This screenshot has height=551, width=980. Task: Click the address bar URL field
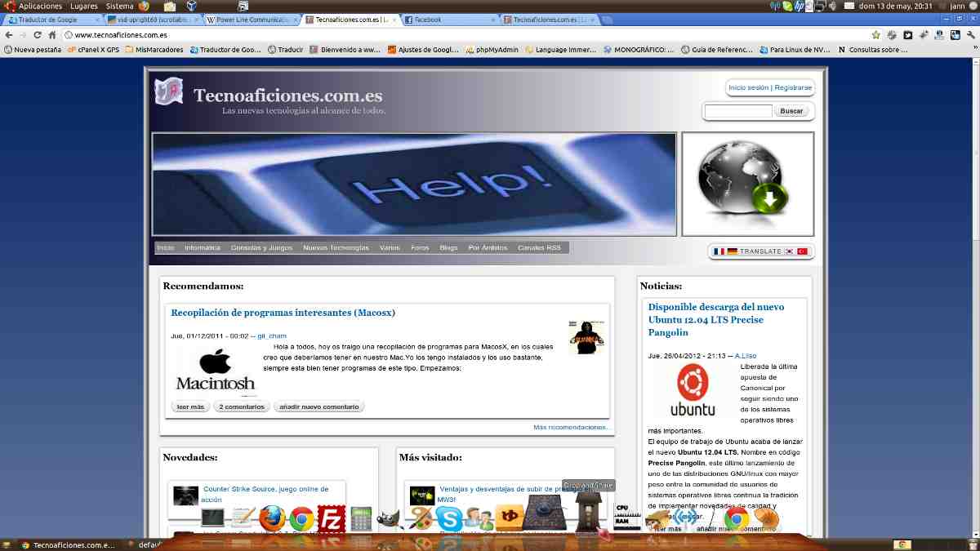pyautogui.click(x=465, y=35)
